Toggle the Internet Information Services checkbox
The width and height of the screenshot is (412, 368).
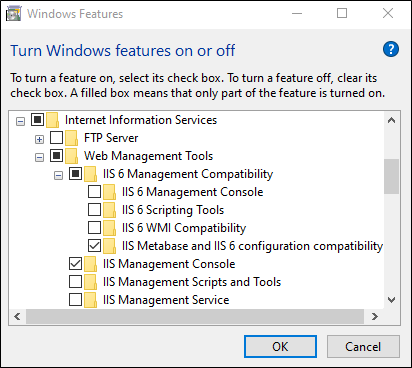coord(37,119)
